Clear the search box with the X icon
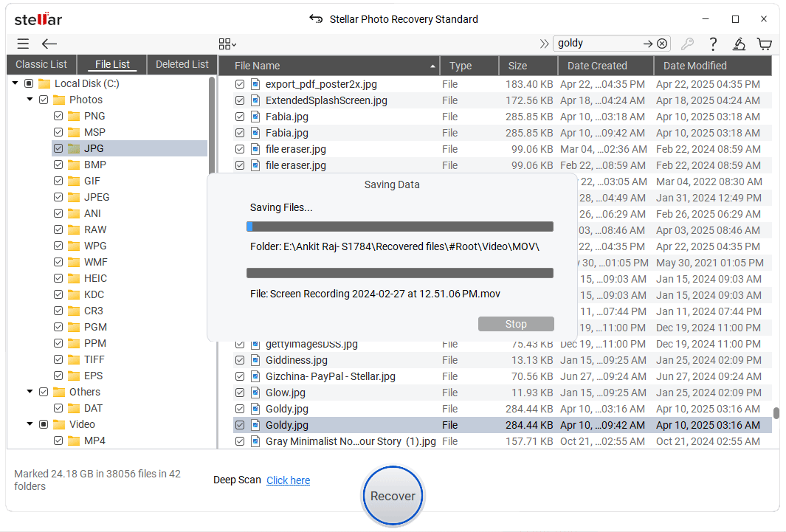The height and width of the screenshot is (532, 786). pyautogui.click(x=661, y=44)
